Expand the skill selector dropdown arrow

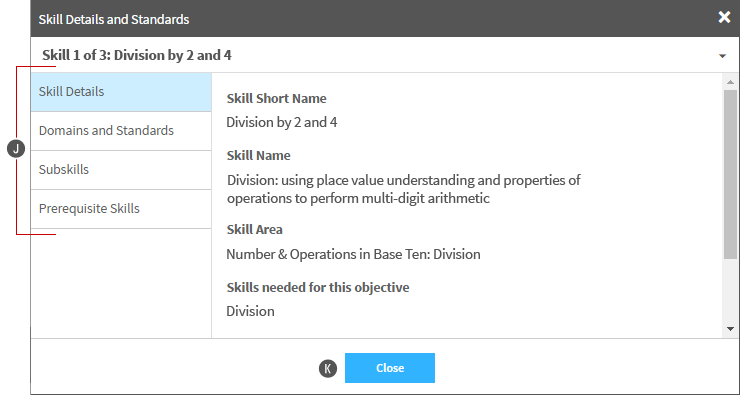tap(722, 56)
